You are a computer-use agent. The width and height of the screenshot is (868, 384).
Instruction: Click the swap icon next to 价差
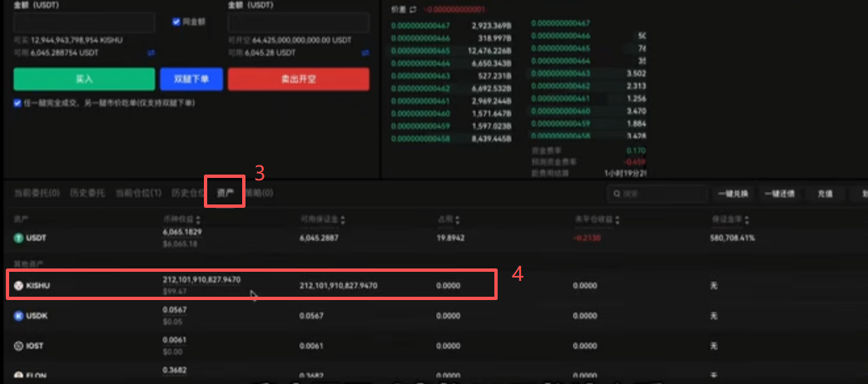[x=413, y=10]
